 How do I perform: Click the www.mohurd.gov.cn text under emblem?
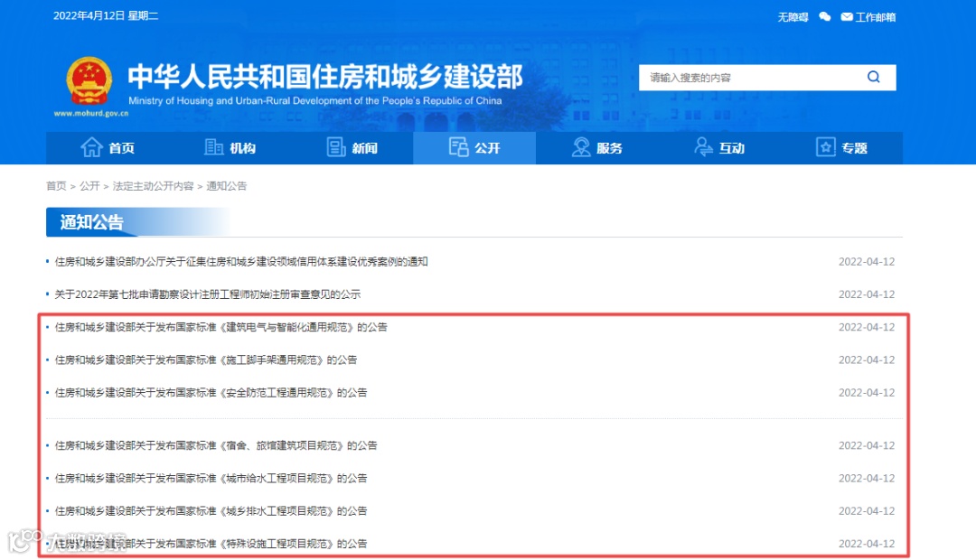91,113
